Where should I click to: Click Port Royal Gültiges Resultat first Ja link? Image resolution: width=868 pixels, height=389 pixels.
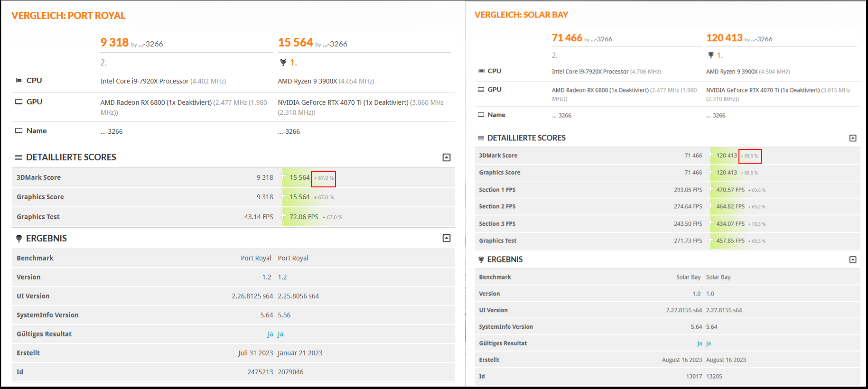coord(270,334)
